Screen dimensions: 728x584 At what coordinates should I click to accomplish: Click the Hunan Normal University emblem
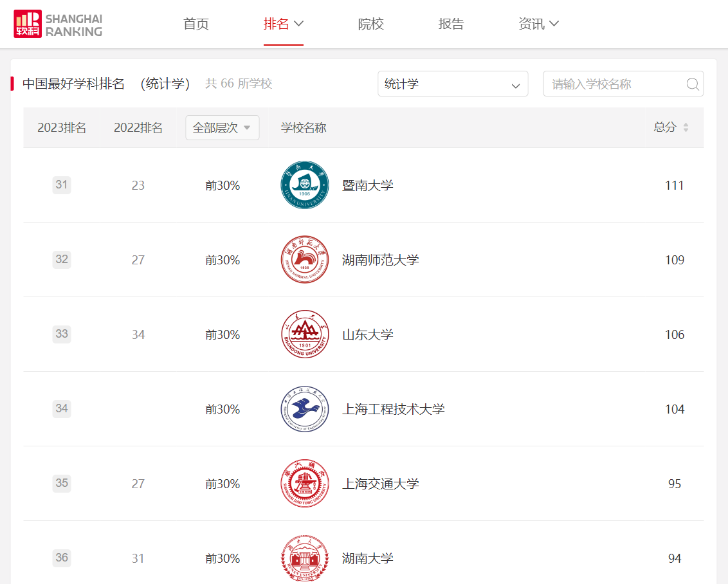[305, 260]
